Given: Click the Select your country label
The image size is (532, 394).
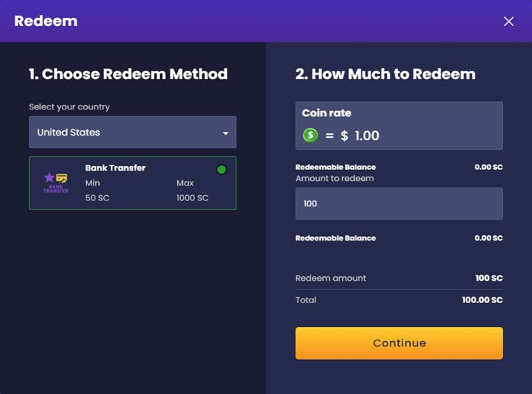Looking at the screenshot, I should pyautogui.click(x=69, y=107).
